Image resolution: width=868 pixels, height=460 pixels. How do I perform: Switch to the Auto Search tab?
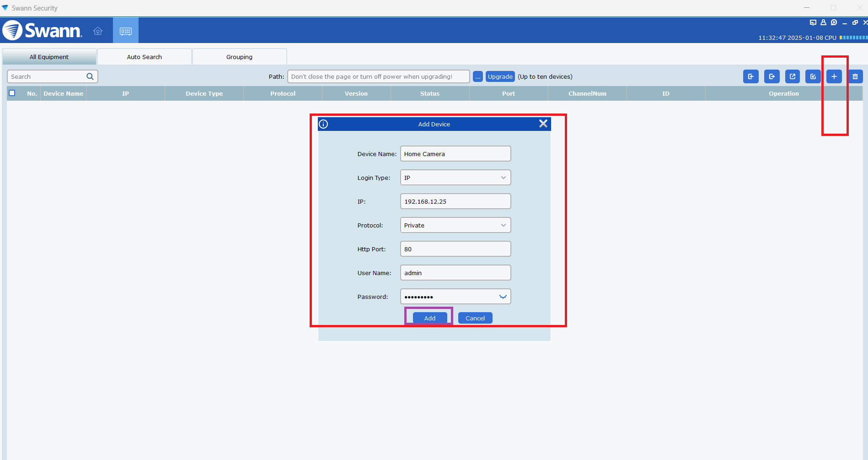(144, 56)
